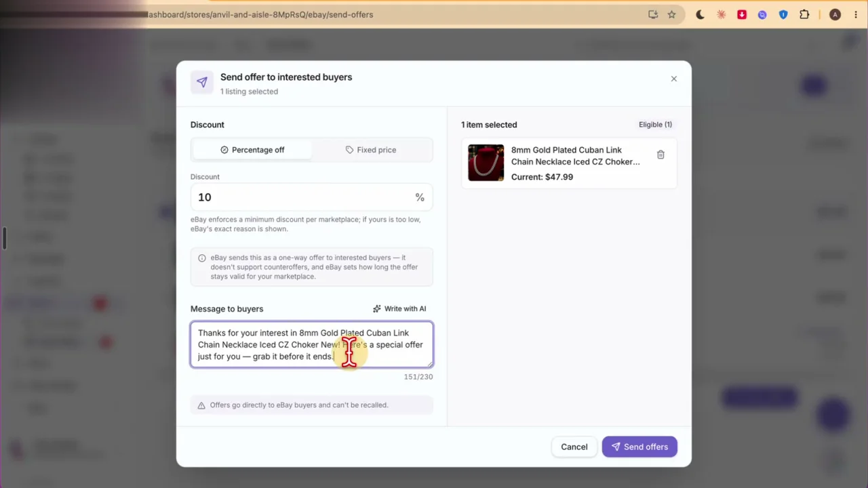Click the discount percentage input field
Screen dimensions: 868x488
tap(311, 197)
